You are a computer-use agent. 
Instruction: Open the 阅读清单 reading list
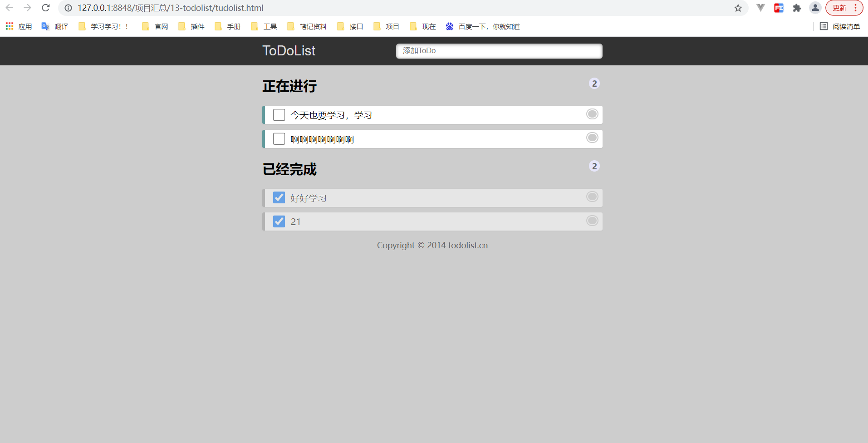[840, 26]
